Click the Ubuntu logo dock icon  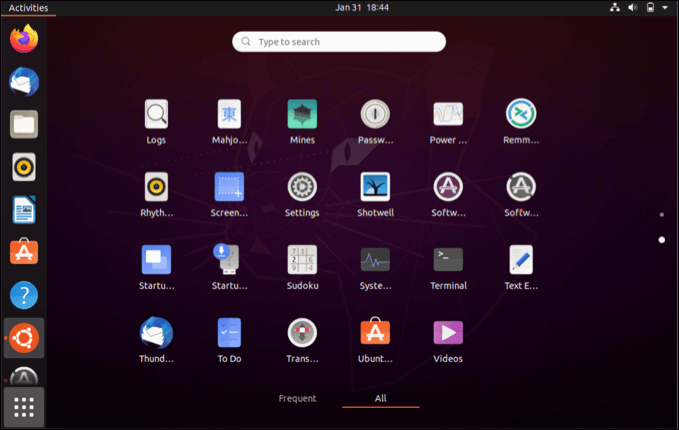[24, 338]
